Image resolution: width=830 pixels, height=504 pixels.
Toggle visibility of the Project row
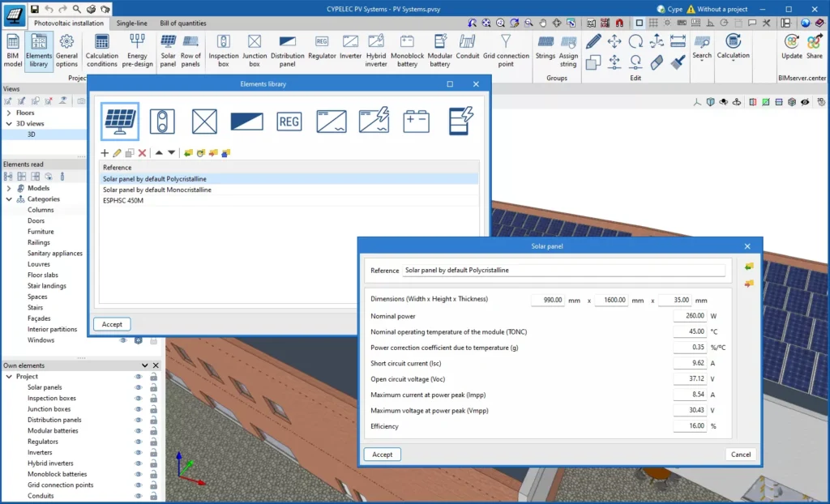(x=138, y=377)
